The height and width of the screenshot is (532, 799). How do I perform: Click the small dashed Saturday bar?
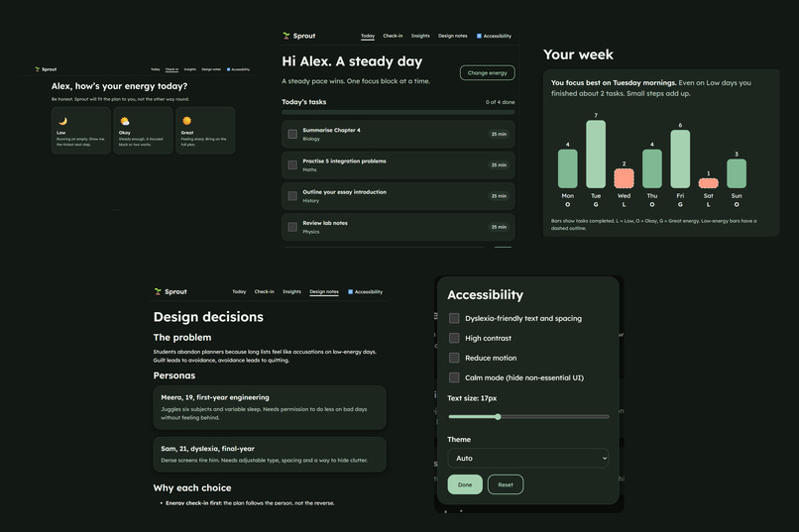click(x=709, y=182)
